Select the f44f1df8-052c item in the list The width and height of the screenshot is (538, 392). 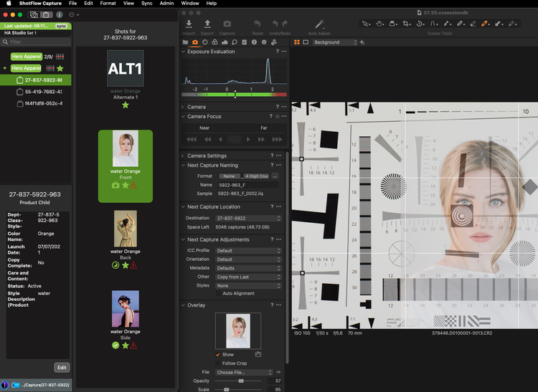[x=36, y=103]
